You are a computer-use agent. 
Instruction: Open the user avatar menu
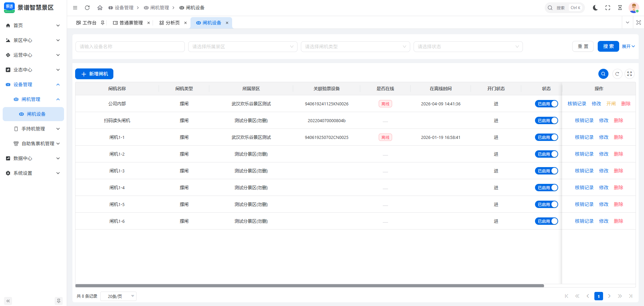tap(634, 8)
